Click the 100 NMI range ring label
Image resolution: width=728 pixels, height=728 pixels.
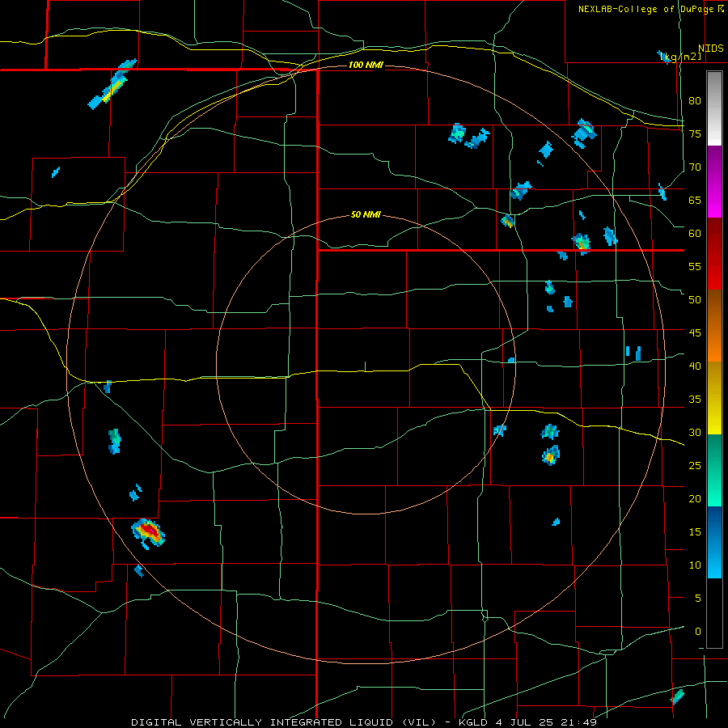(x=366, y=65)
